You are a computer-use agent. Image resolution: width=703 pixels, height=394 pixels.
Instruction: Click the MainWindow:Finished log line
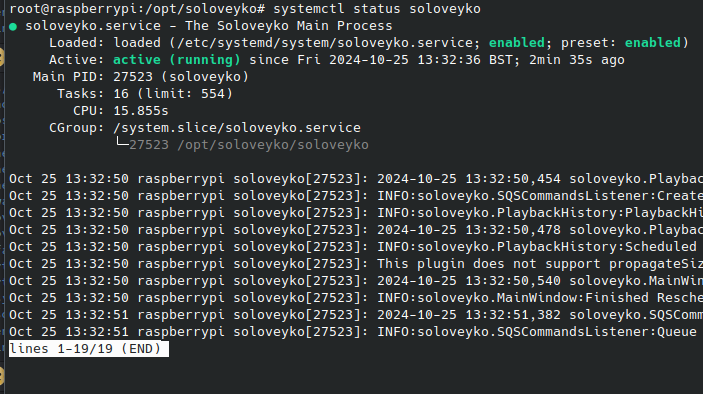(356, 298)
